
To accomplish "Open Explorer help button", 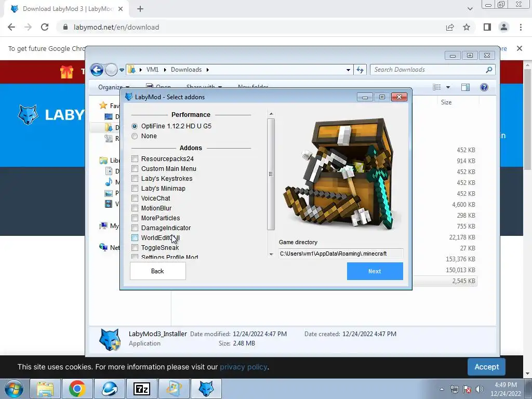I will (484, 87).
